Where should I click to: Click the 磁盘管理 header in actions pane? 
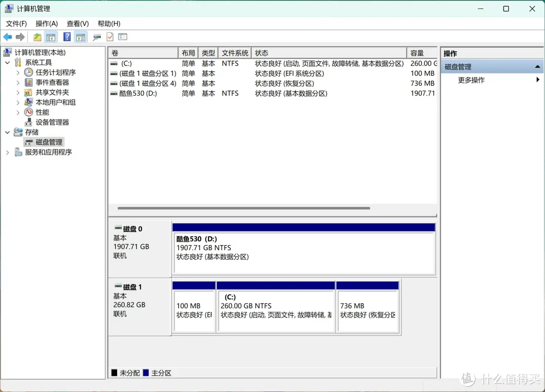point(492,67)
